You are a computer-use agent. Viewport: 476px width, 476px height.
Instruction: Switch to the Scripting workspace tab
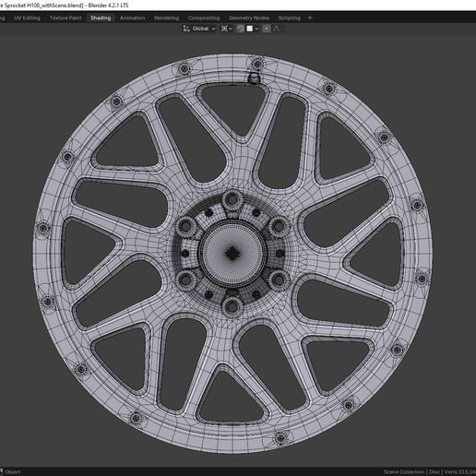(290, 18)
